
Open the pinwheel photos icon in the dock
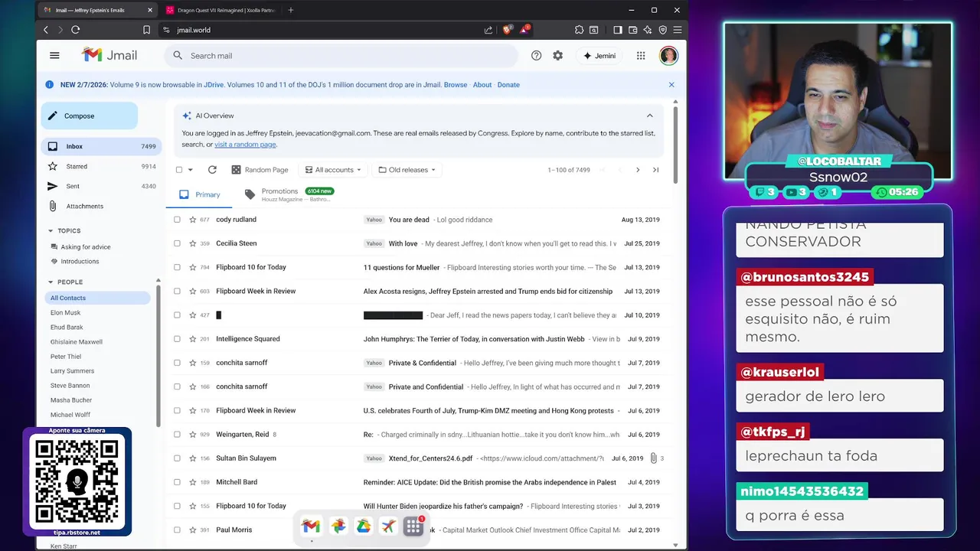tap(338, 526)
